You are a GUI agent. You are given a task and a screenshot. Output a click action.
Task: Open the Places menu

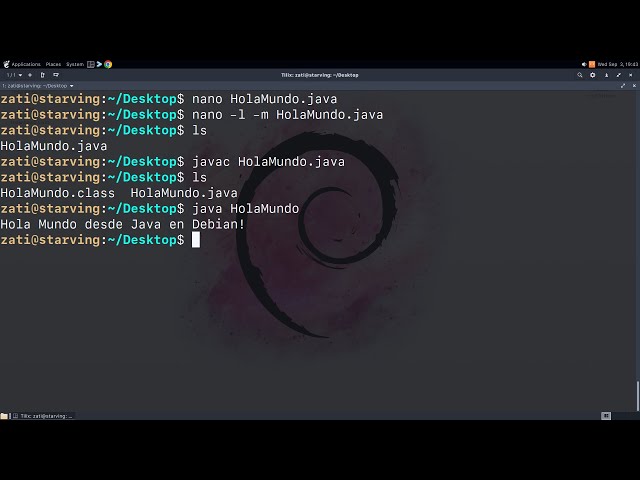(x=53, y=64)
